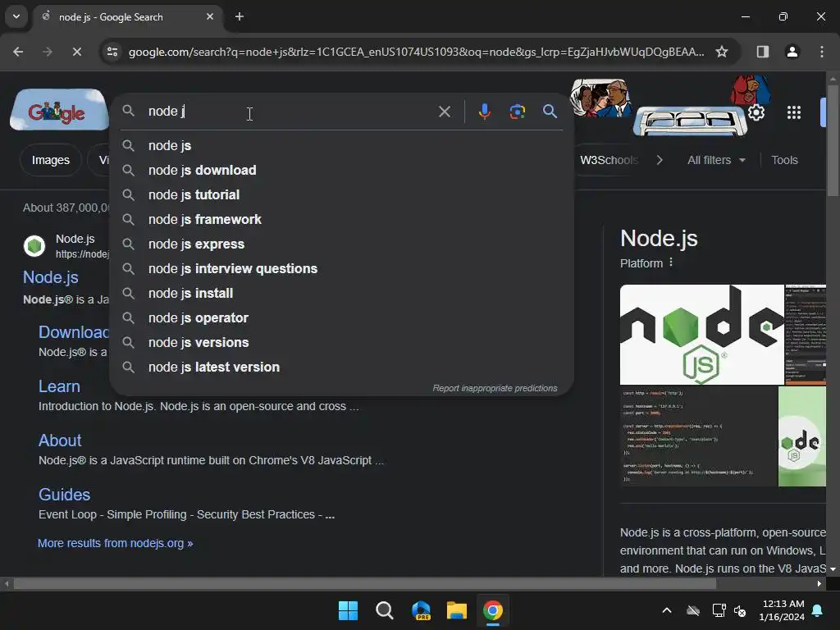Launch Microsoft Edge from taskbar

point(421,610)
